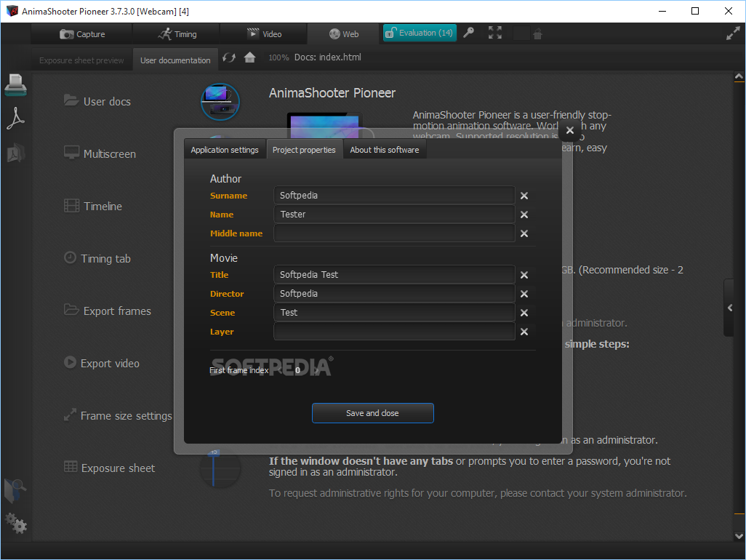The image size is (746, 560).
Task: Click the docs home icon
Action: click(x=250, y=57)
